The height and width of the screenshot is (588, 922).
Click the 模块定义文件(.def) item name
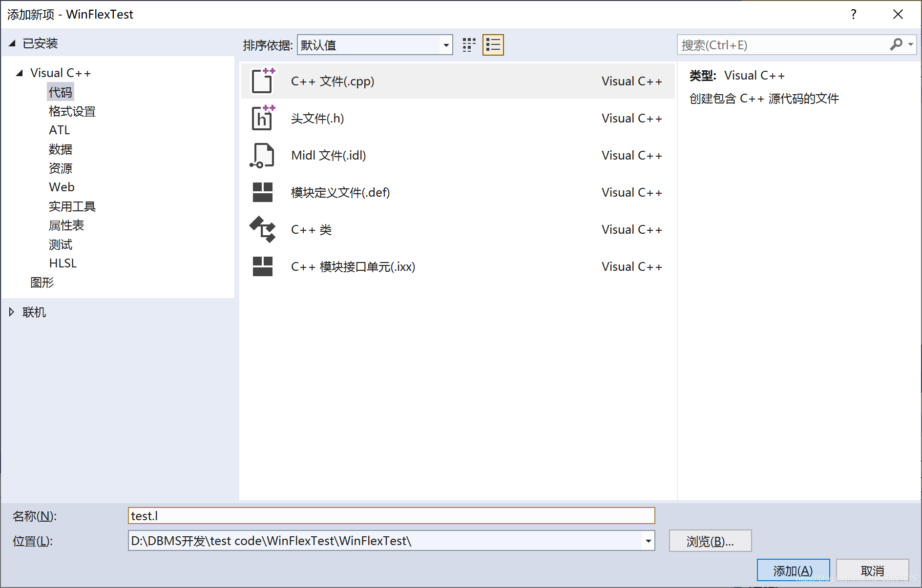340,193
